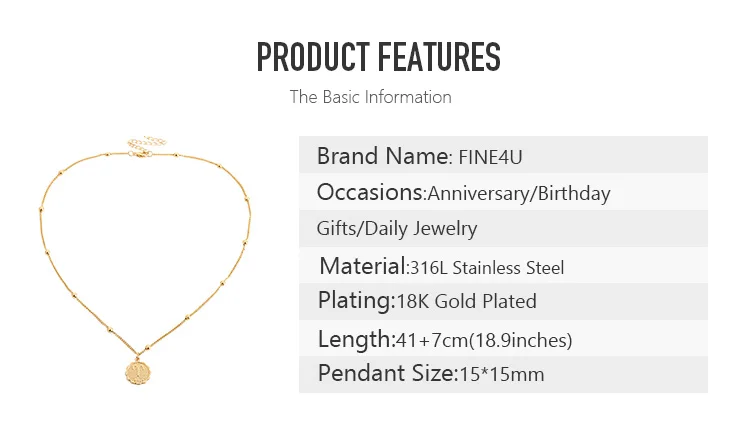Click the PRODUCT FEATURES heading

378,57
